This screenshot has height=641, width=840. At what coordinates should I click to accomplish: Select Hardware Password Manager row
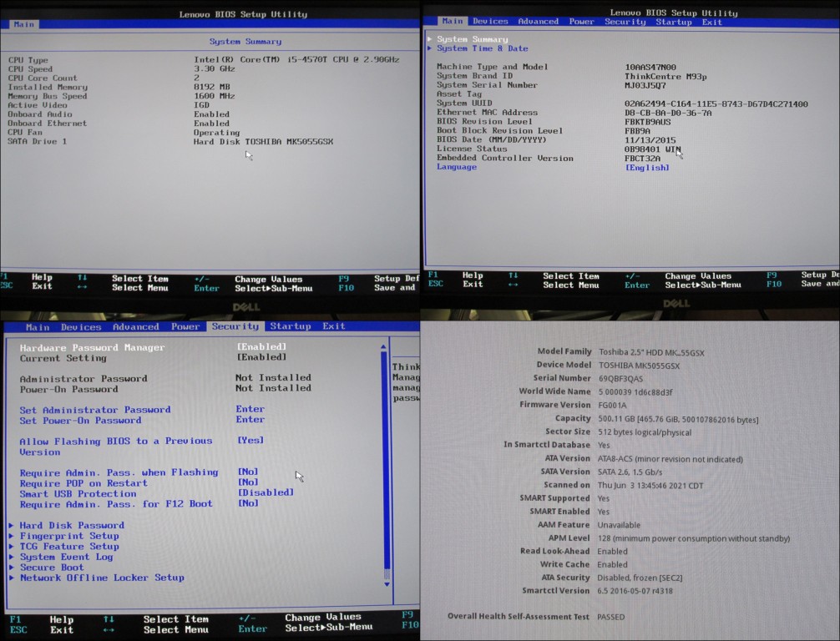(92, 347)
